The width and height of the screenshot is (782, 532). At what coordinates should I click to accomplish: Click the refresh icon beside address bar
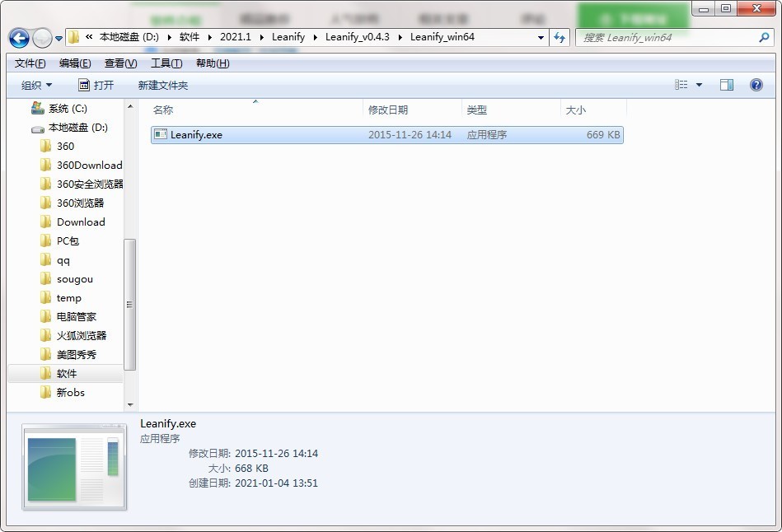[x=560, y=37]
